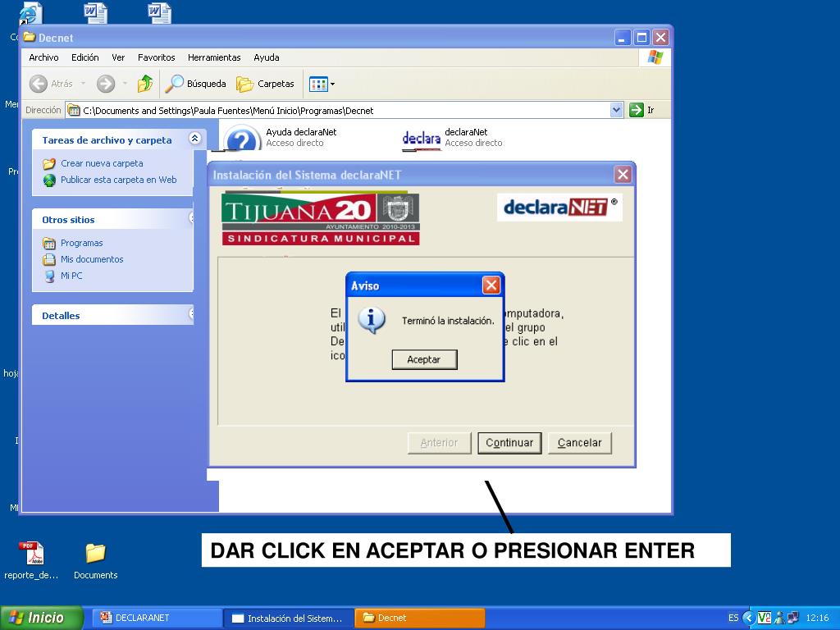Open Programas in Otros sitios
840x630 pixels.
81,243
